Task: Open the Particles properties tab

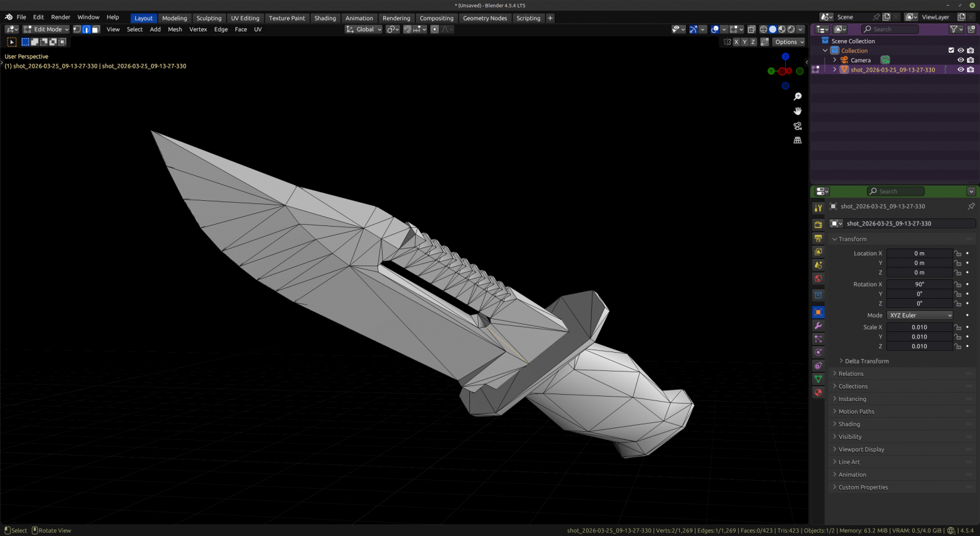Action: (x=818, y=339)
